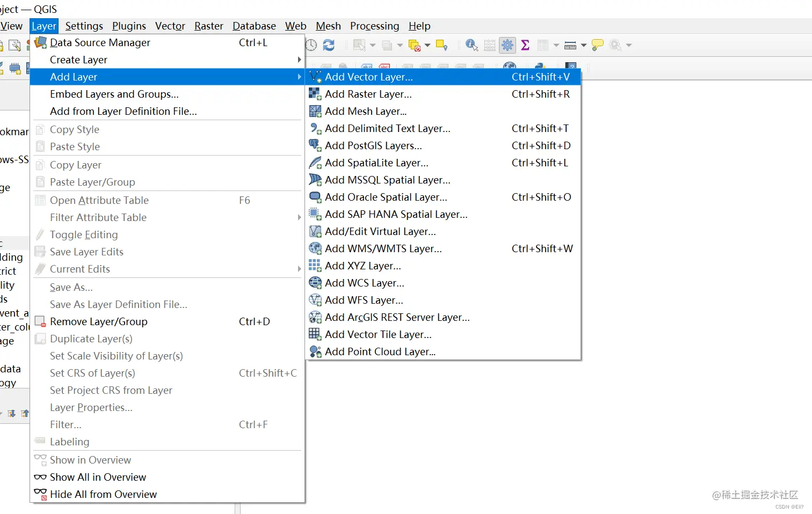
Task: Open the Measure tool dropdown arrow
Action: pos(584,46)
